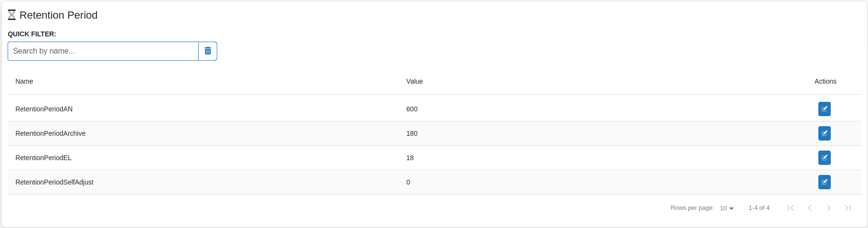
Task: Open the rows per page dropdown
Action: pyautogui.click(x=727, y=208)
